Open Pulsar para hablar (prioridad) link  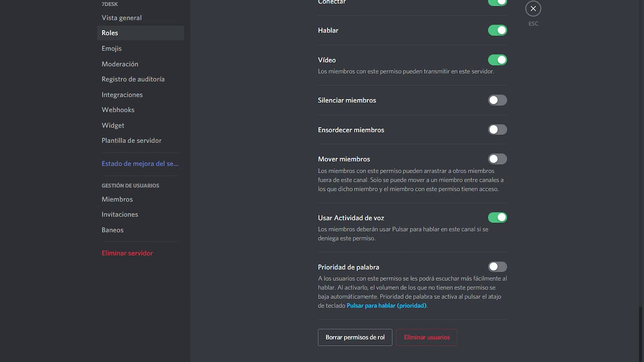tap(386, 306)
